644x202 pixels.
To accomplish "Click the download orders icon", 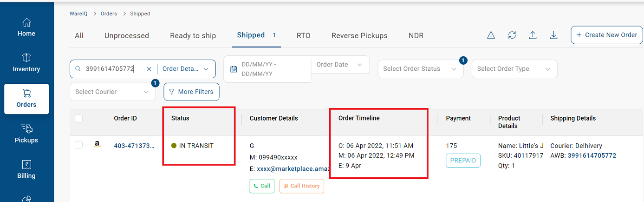I will (553, 35).
